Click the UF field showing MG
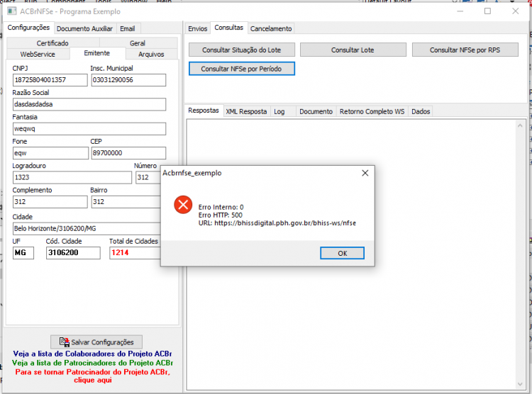Screen dimensions: 532x394 click(x=23, y=253)
